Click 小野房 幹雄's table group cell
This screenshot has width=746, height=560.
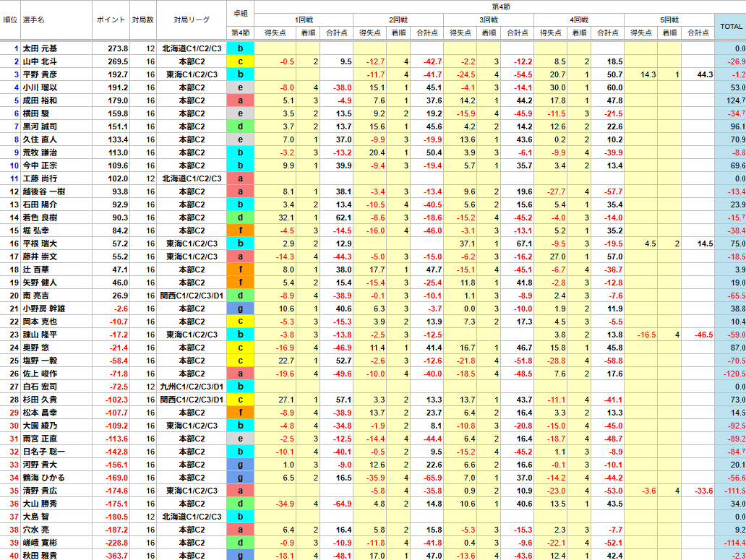240,309
